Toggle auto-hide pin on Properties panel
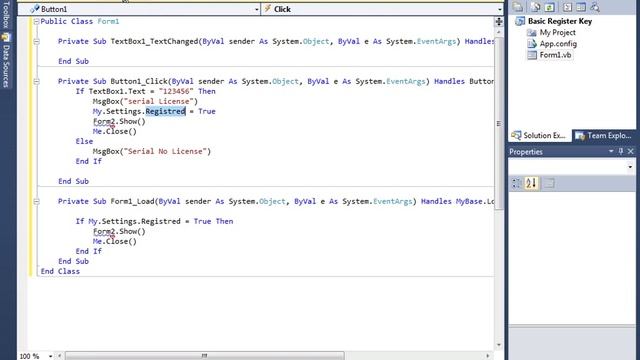This screenshot has width=640, height=360. point(621,151)
